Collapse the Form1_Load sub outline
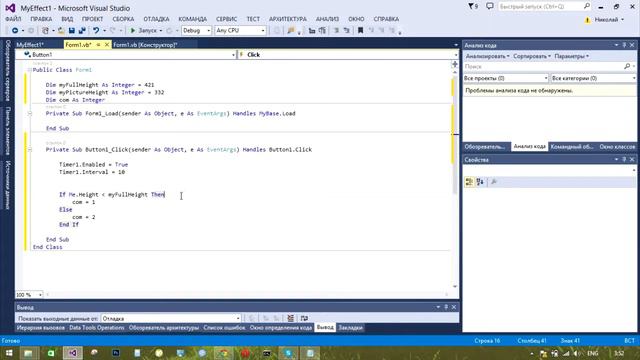This screenshot has height=360, width=640. 30,113
